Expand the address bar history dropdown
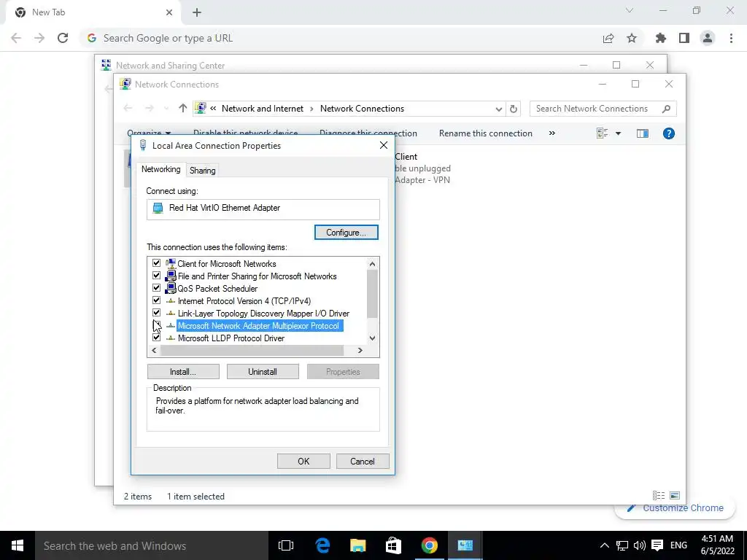Screen dimensions: 747x560 (x=498, y=109)
